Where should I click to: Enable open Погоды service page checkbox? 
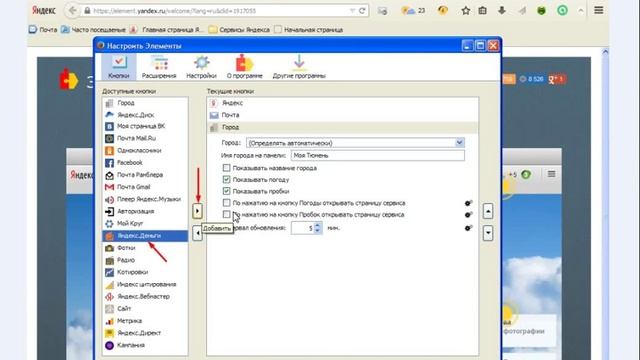[227, 202]
